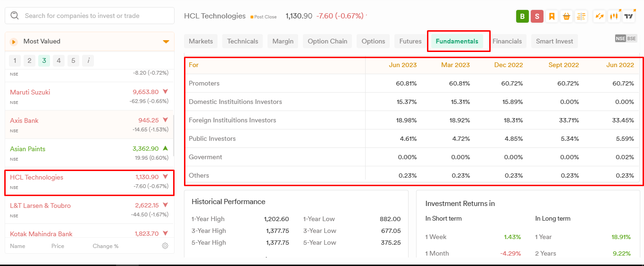Screen dimensions: 644x266
Task: Sort watchlist by Name
Action: 17,246
